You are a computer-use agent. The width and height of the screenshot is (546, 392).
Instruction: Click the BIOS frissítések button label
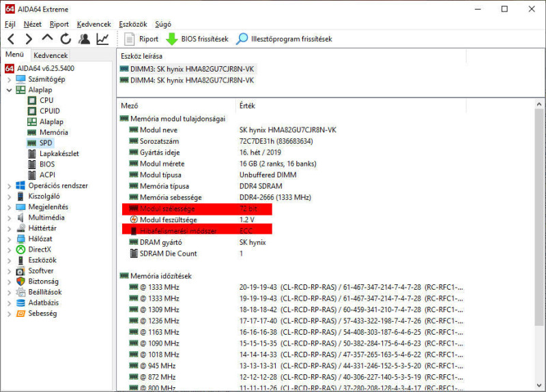pos(205,39)
